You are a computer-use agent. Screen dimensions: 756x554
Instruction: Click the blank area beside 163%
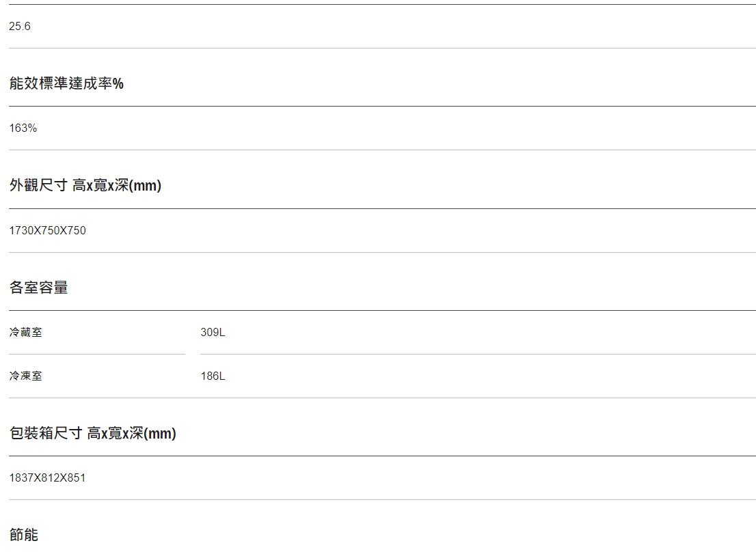[395, 128]
